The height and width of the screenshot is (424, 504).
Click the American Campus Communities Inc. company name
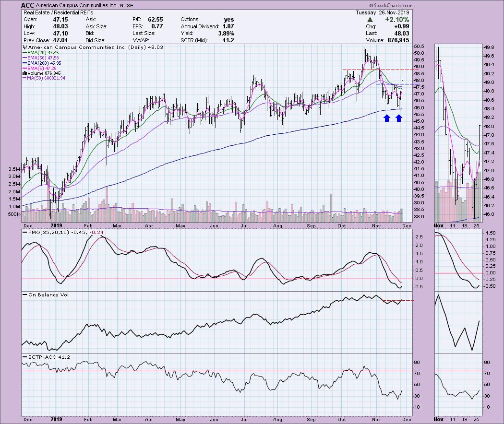point(77,5)
